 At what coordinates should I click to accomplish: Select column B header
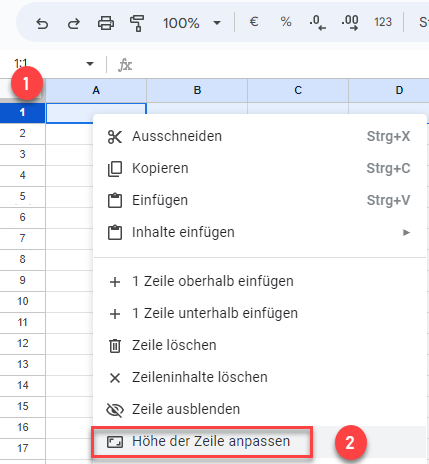pyautogui.click(x=197, y=90)
